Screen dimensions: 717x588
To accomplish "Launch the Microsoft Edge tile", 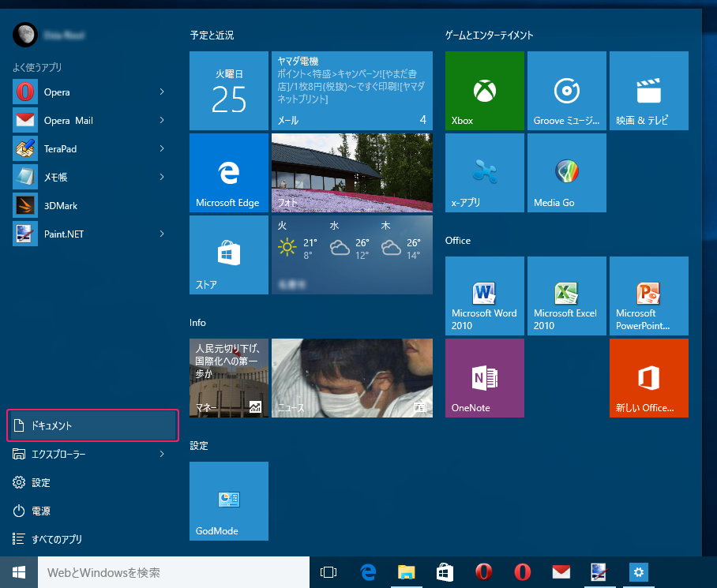I will coord(229,173).
